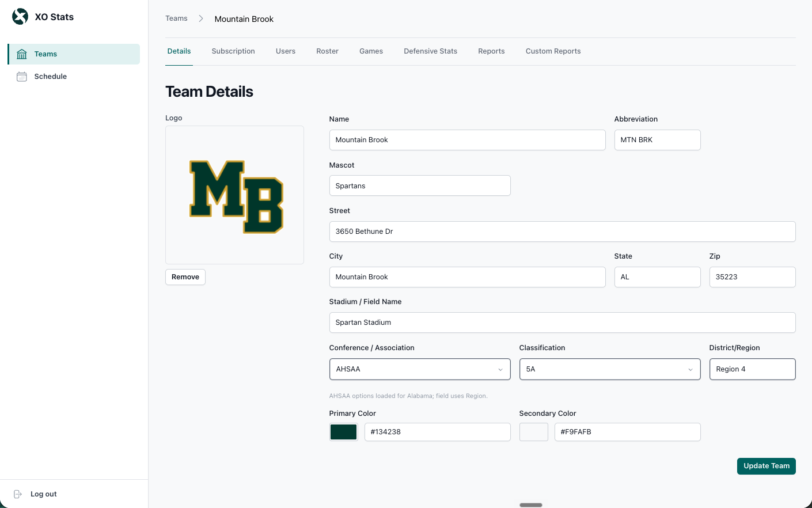Viewport: 812px width, 508px height.
Task: Click the Zip field showing 35223
Action: tap(752, 277)
